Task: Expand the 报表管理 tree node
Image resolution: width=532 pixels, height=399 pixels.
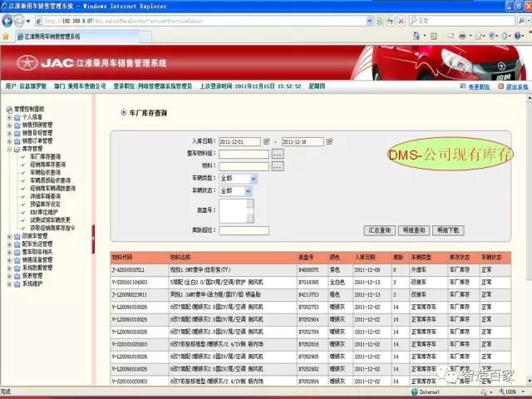Action: pyautogui.click(x=9, y=276)
